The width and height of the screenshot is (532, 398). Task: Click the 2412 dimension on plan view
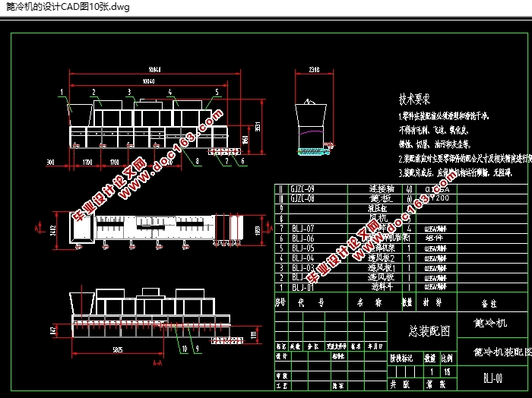(x=53, y=230)
